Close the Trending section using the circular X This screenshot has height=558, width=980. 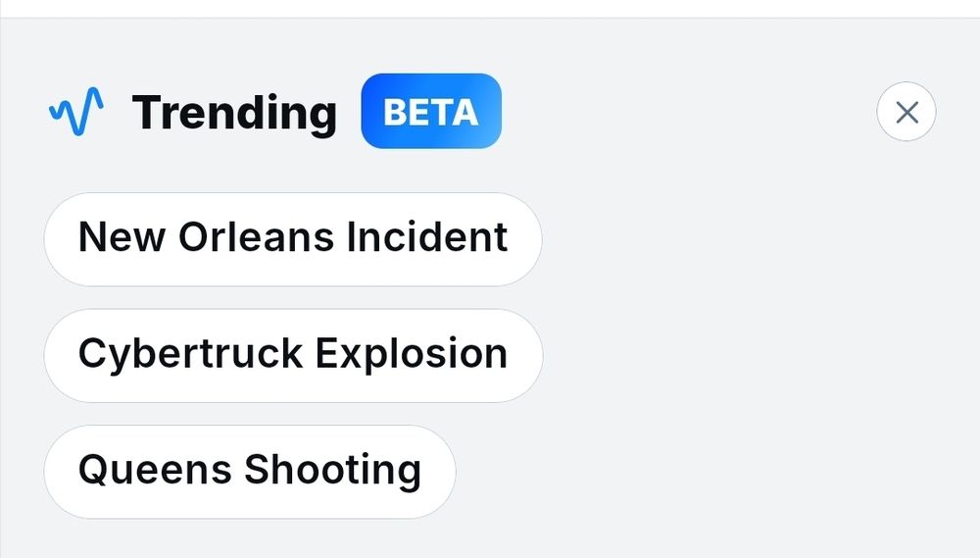pos(906,112)
